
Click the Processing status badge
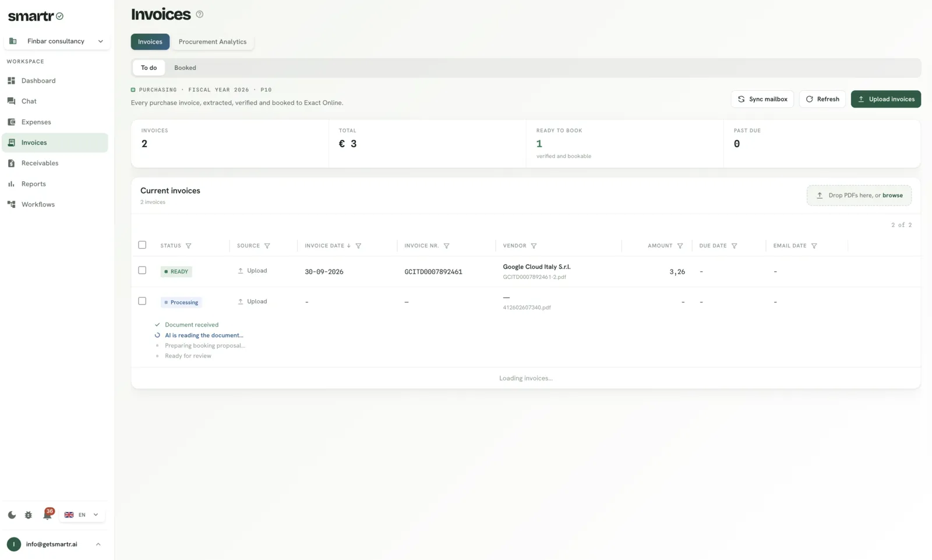point(181,302)
